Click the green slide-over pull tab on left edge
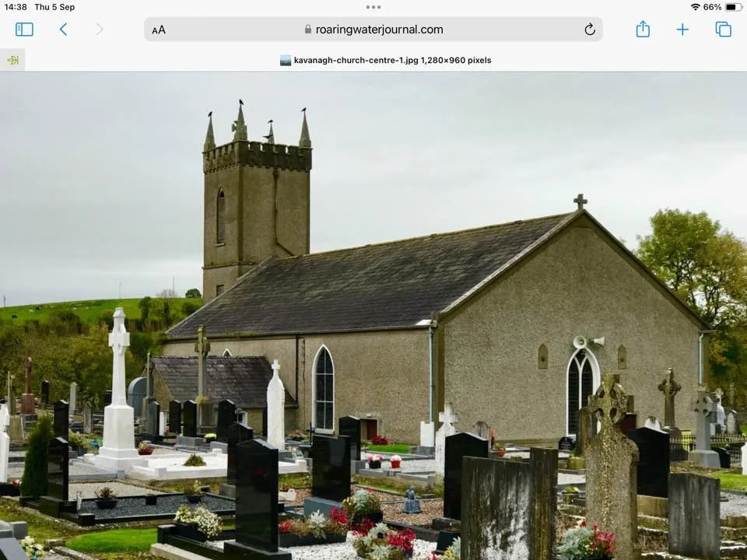 12,59
